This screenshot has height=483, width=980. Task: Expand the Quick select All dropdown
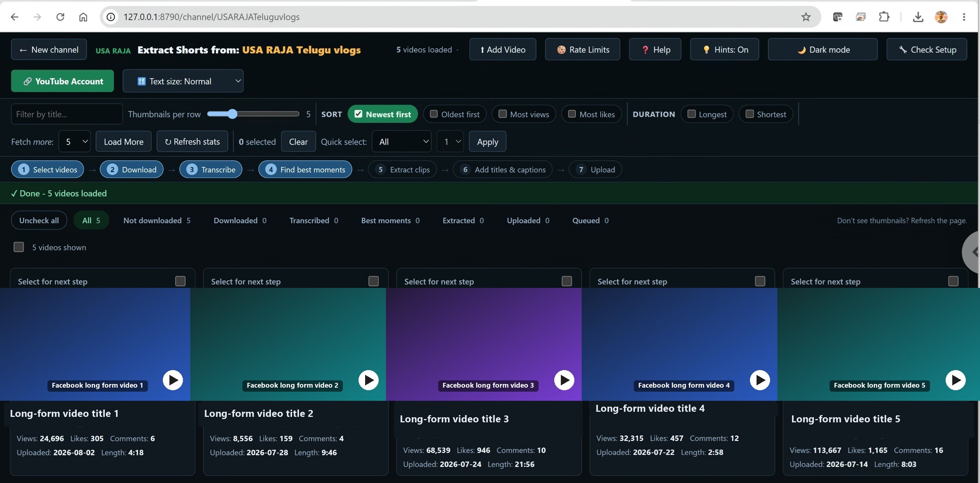tap(402, 142)
